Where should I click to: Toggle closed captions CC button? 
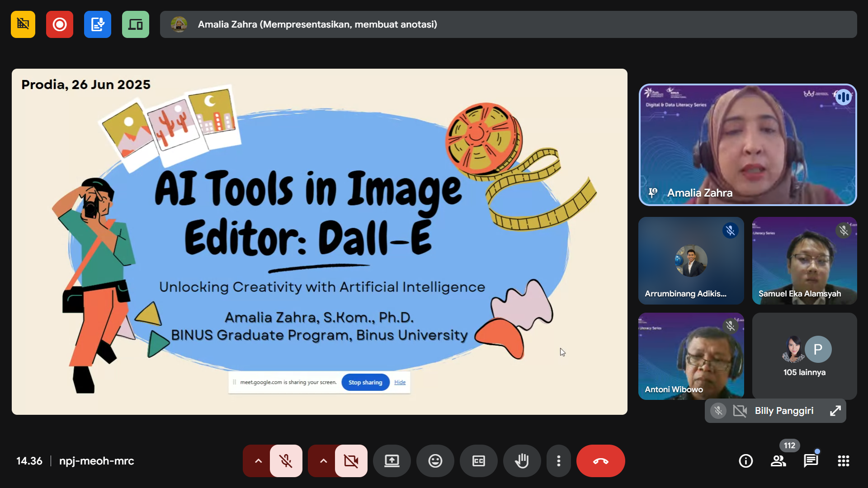point(479,461)
